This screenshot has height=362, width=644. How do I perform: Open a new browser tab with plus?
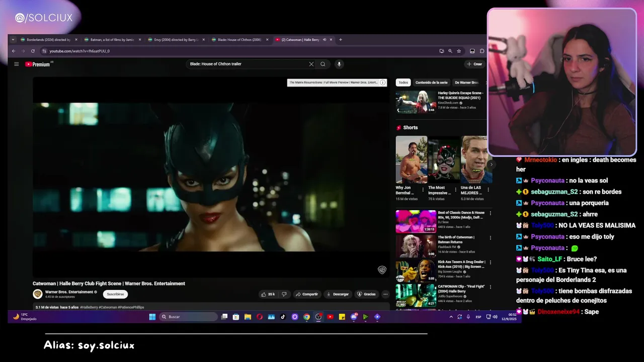coord(341,40)
